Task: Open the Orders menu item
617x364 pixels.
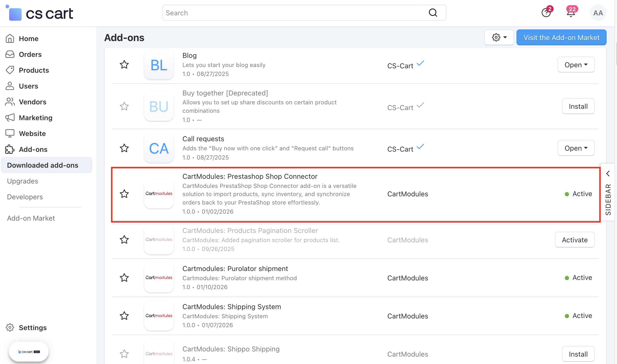Action: 30,54
